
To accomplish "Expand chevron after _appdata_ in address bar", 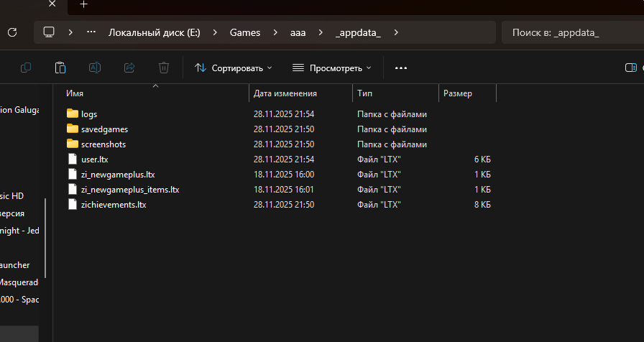I will pyautogui.click(x=396, y=32).
